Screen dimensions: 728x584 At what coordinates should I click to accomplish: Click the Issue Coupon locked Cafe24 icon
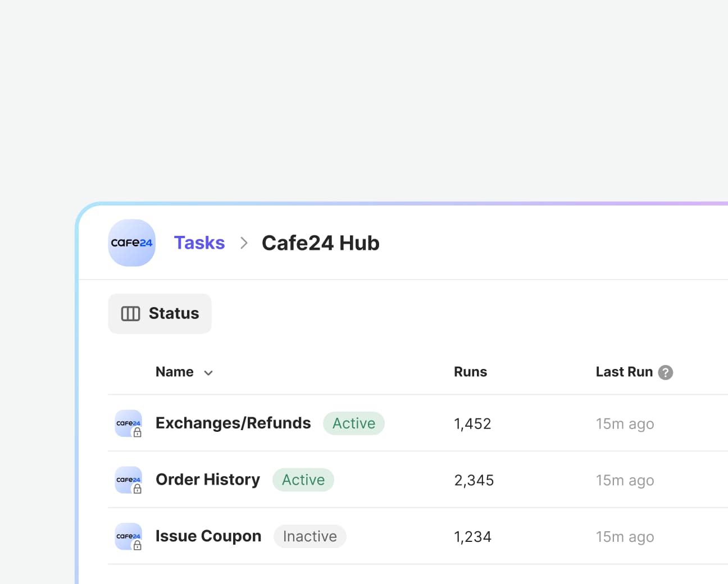[x=129, y=536]
